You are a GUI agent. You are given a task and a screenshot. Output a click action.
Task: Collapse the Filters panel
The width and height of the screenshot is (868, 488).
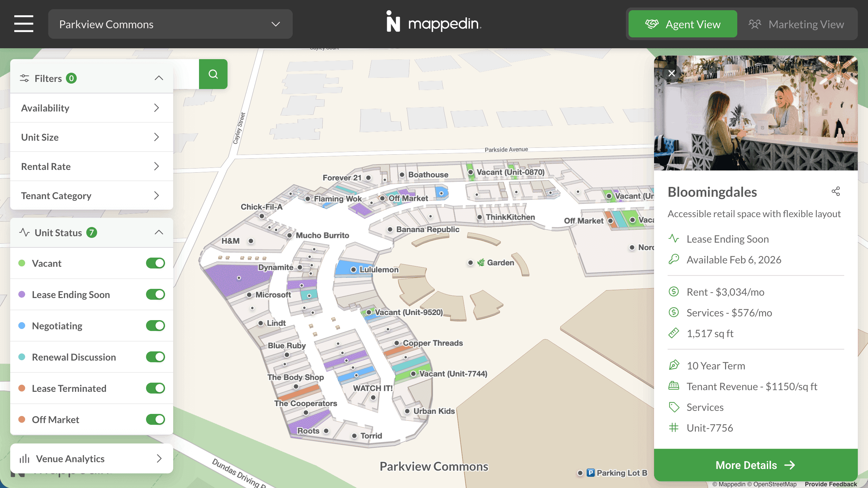159,78
